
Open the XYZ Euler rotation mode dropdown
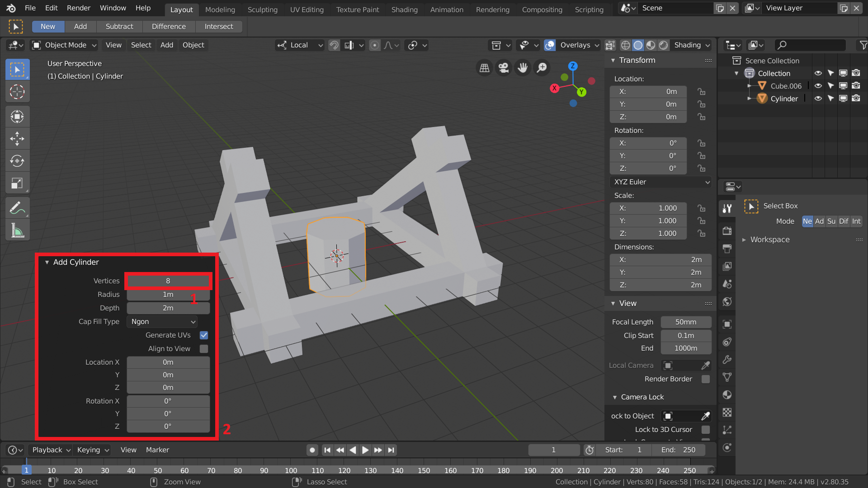(660, 182)
